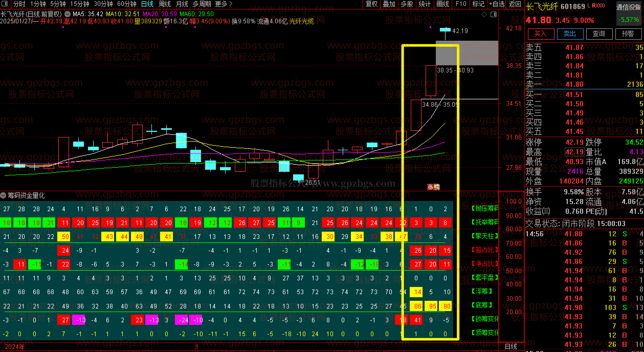644x352 pixels.
Task: Click the MA10: 32.51 legend
Action: (x=123, y=14)
